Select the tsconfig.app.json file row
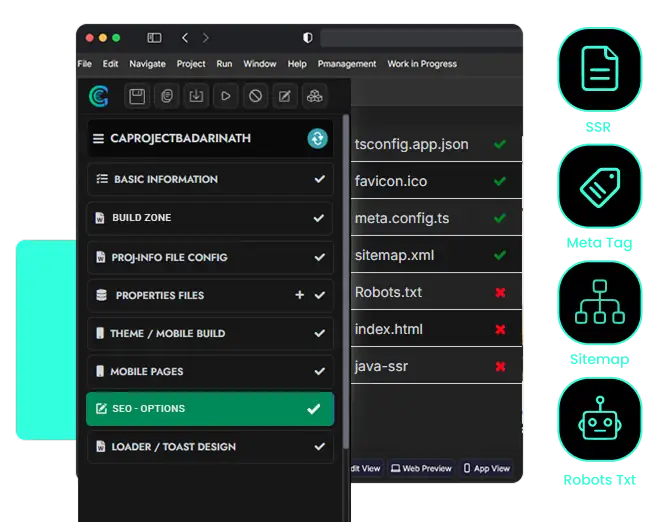The width and height of the screenshot is (663, 522). click(436, 144)
